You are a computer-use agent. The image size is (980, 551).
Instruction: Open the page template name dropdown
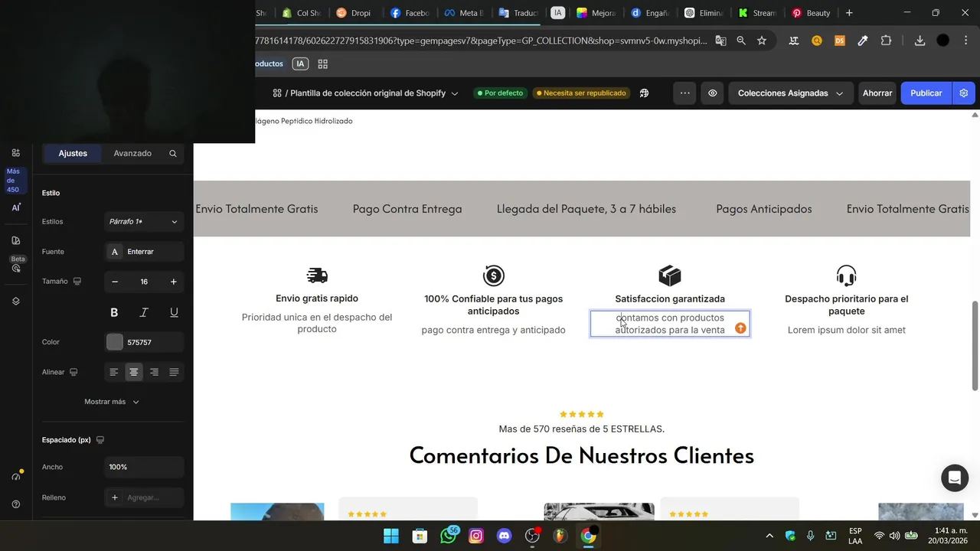366,93
